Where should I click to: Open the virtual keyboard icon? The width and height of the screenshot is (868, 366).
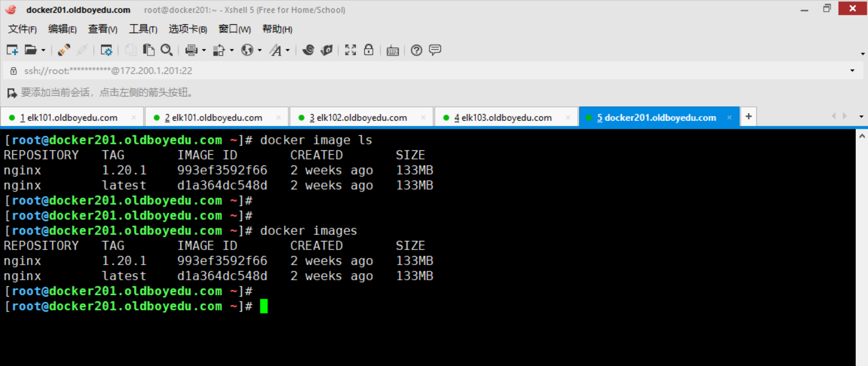click(x=393, y=50)
